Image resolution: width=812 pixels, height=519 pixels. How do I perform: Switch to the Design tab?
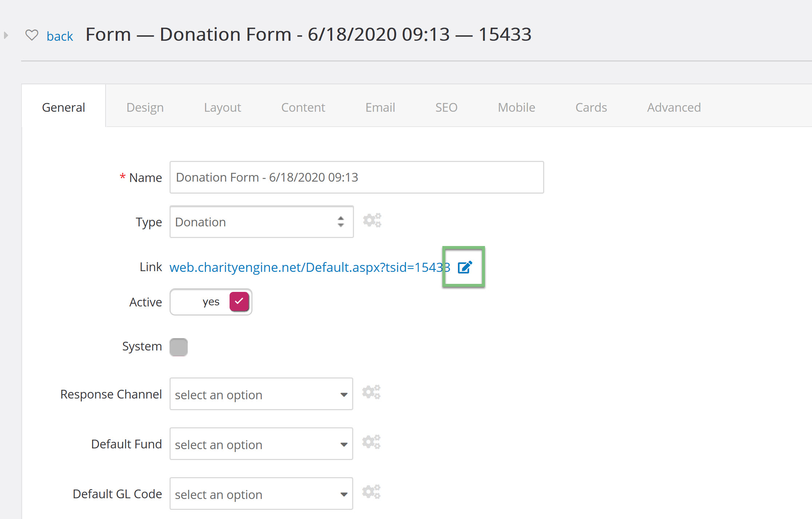(145, 107)
